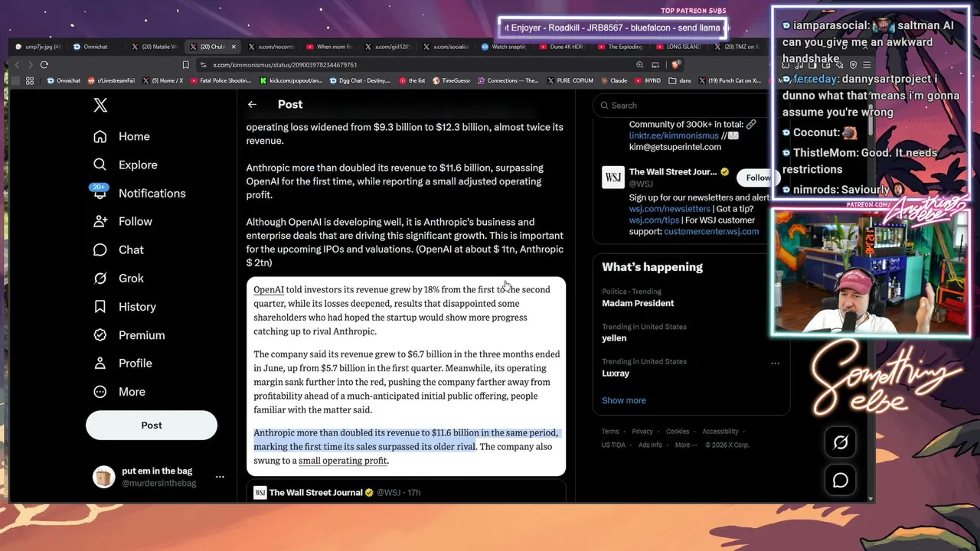This screenshot has width=980, height=551.
Task: Open options dots for Luxray trend
Action: (775, 364)
